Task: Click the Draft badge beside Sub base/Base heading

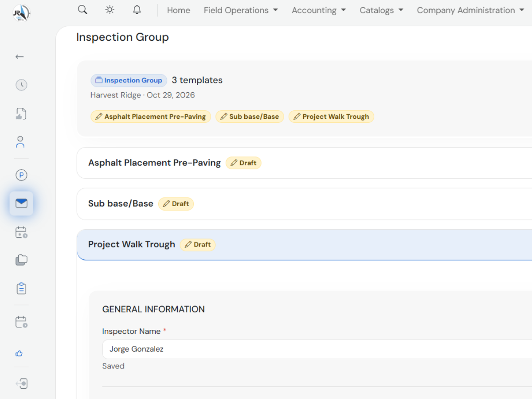Action: [x=176, y=203]
